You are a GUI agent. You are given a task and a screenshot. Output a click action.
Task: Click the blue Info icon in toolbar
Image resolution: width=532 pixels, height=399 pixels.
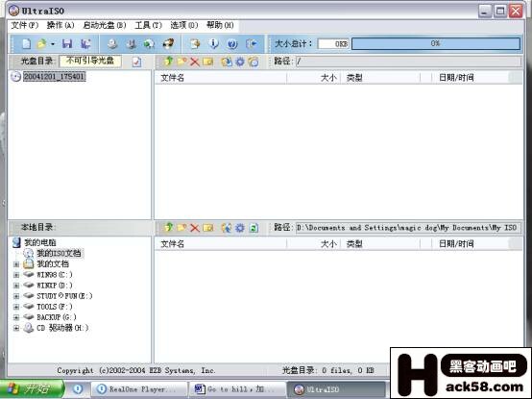213,43
